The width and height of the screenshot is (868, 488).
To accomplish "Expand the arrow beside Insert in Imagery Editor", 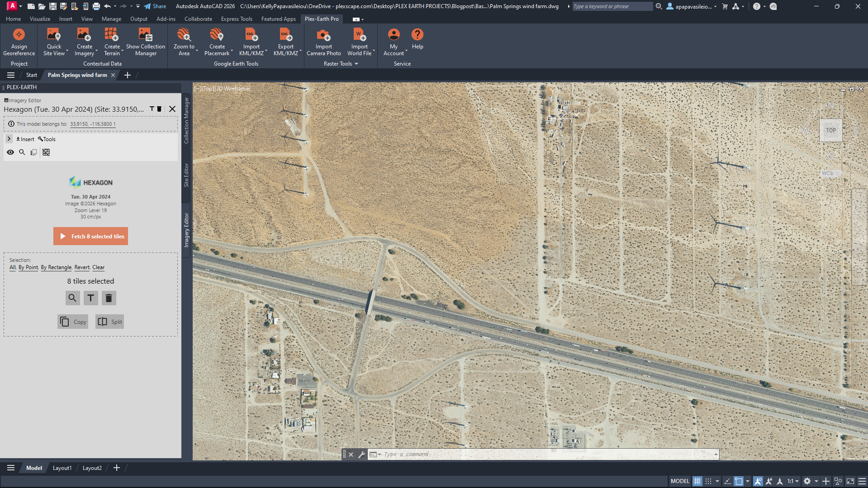I will pyautogui.click(x=9, y=139).
